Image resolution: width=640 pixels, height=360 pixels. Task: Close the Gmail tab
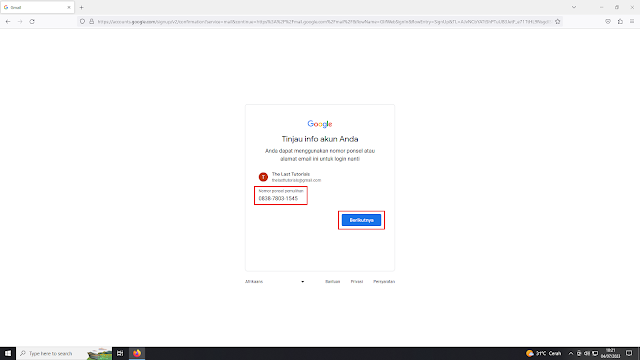tap(69, 7)
